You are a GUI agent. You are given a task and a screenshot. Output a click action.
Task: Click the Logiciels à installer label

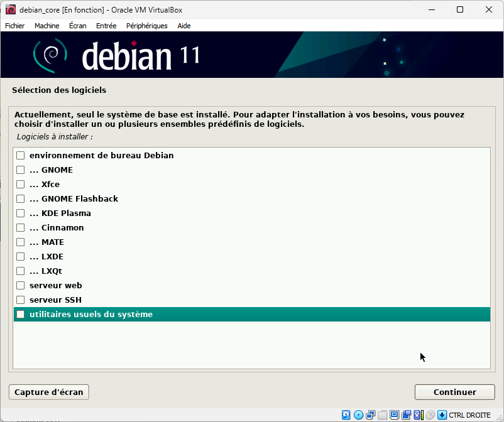click(55, 137)
